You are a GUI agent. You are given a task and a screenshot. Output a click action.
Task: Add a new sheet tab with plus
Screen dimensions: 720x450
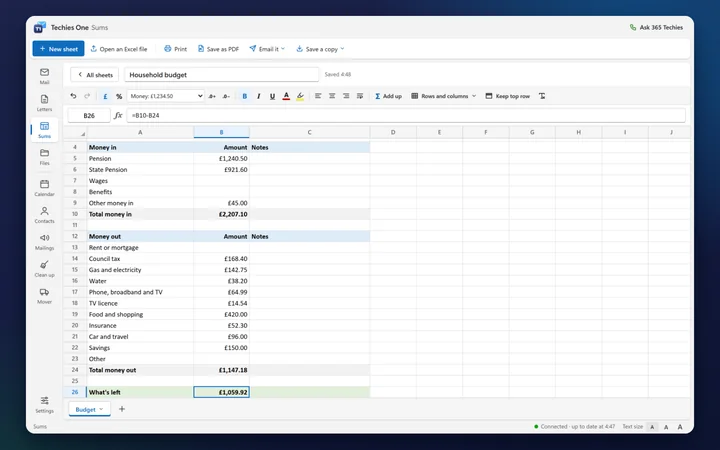coord(122,409)
